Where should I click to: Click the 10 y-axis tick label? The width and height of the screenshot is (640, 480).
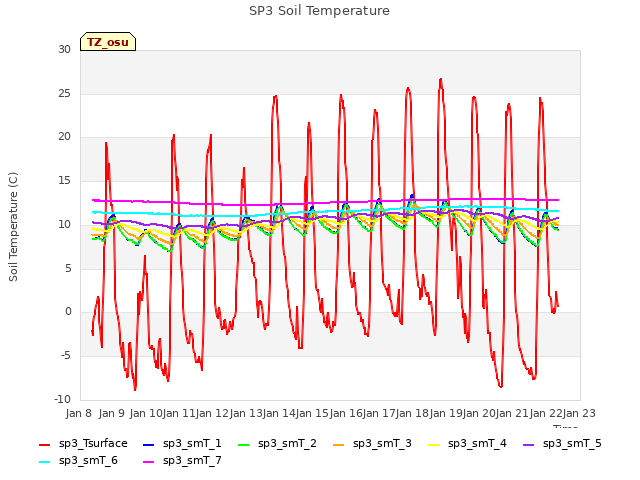click(64, 224)
